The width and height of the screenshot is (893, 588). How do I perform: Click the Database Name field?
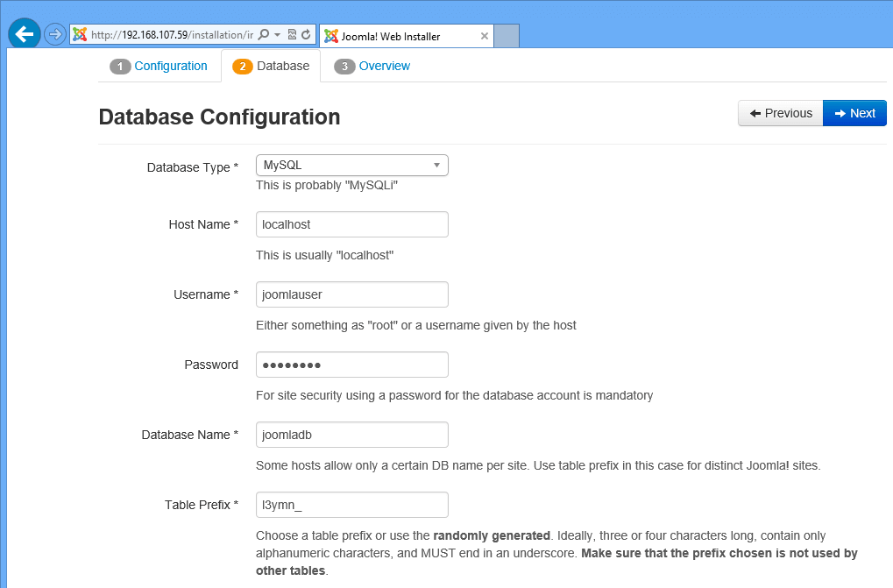(x=352, y=435)
